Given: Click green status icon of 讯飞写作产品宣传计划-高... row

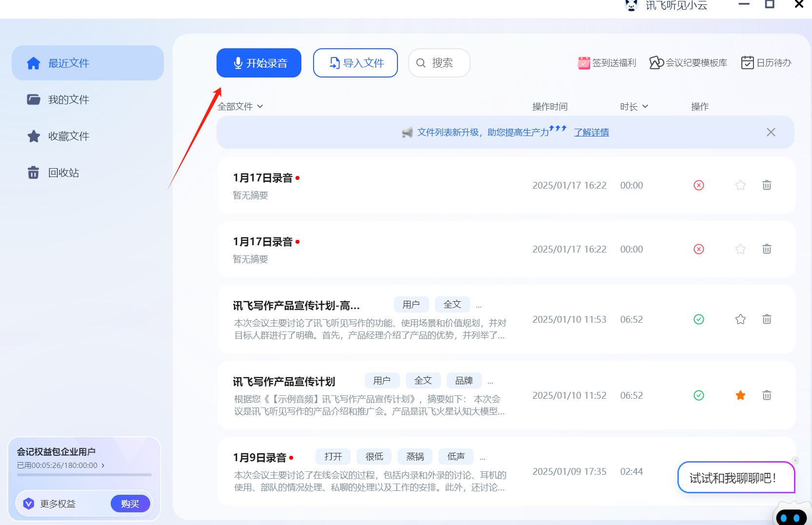Looking at the screenshot, I should [699, 319].
